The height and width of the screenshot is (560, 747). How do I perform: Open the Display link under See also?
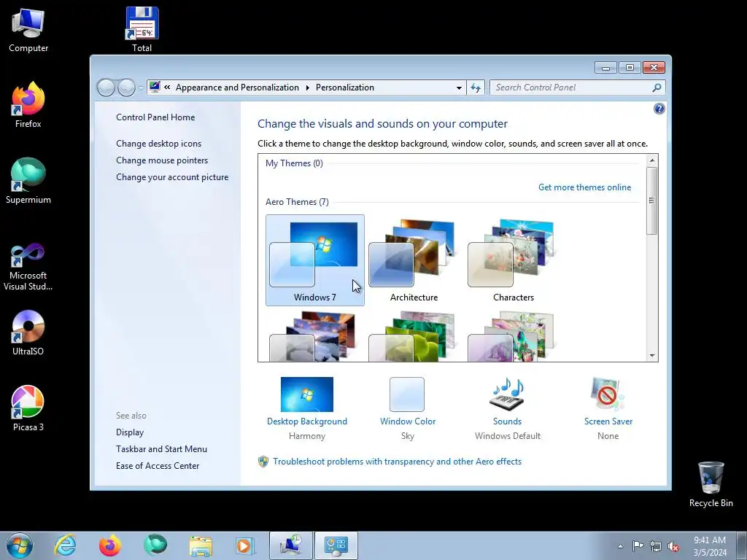(x=130, y=432)
